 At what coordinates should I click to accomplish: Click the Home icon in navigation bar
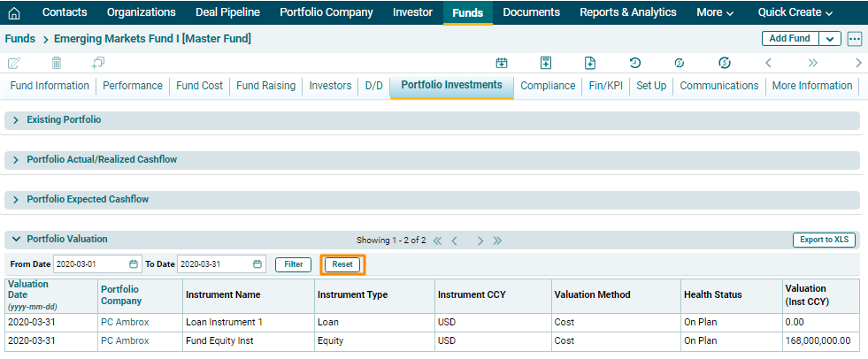click(14, 12)
